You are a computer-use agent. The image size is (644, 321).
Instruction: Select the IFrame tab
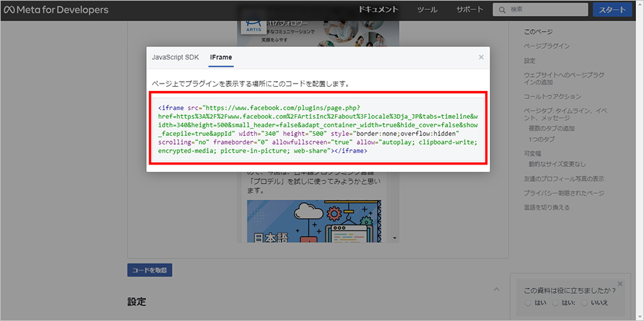tap(221, 57)
